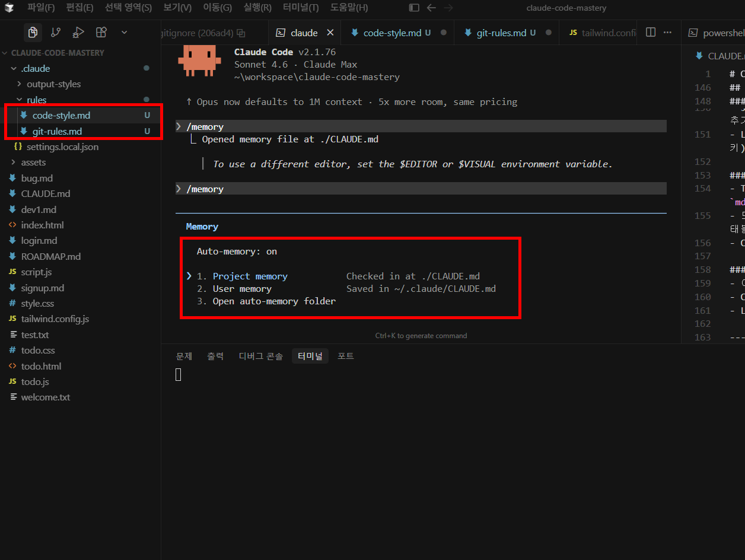This screenshot has width=745, height=560.
Task: Click unsaved dot on git-rules.md tab
Action: coord(548,33)
